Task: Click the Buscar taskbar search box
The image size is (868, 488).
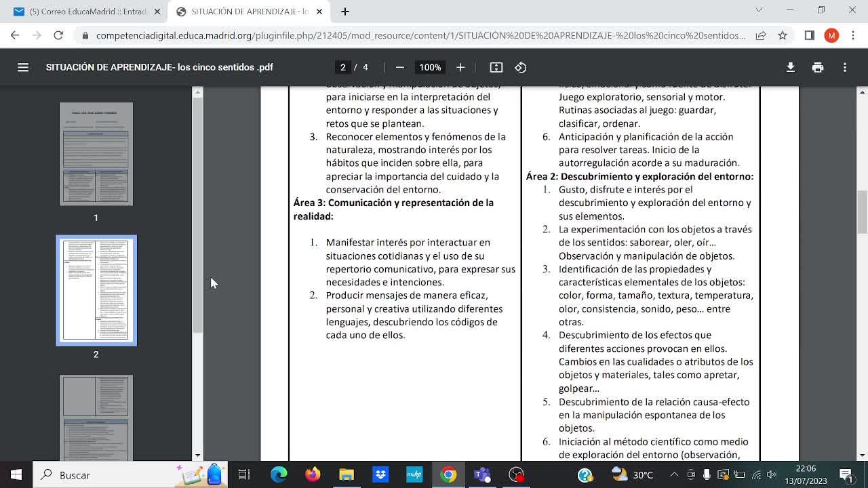Action: [129, 474]
